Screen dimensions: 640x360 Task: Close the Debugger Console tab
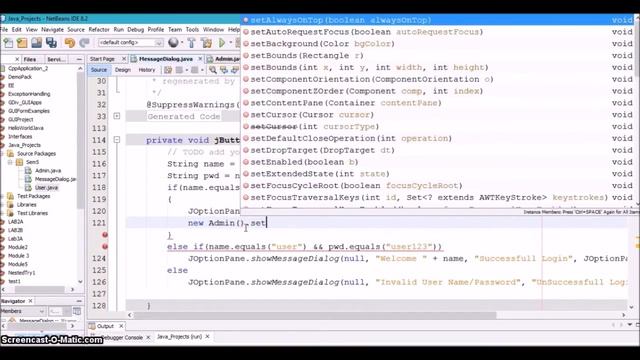(148, 337)
